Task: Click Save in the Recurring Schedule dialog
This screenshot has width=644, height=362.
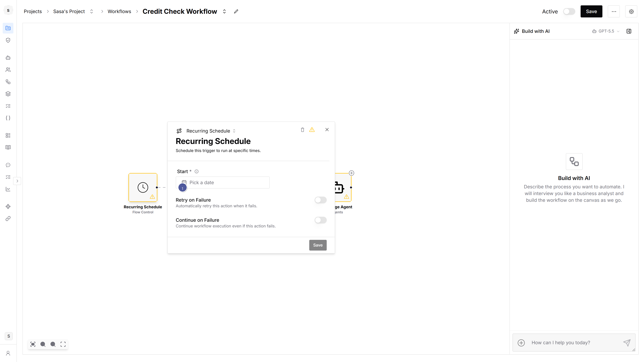Action: [318, 245]
